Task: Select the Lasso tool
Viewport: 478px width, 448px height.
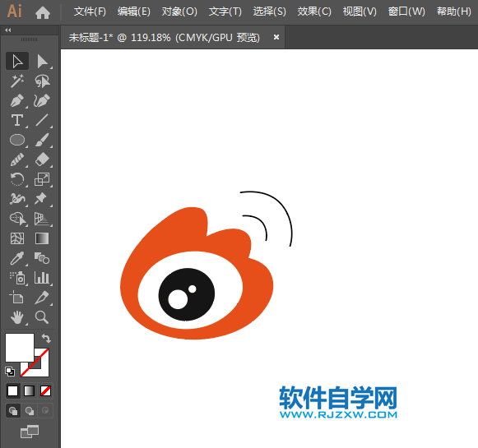Action: click(42, 81)
